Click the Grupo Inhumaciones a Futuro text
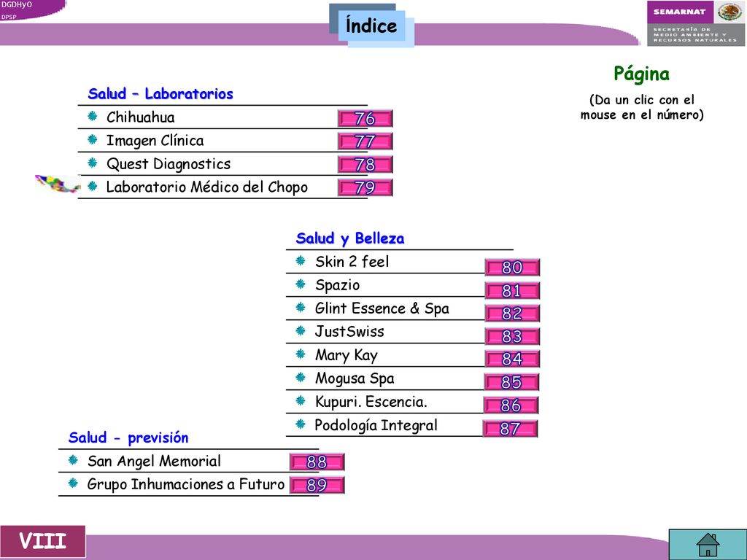The height and width of the screenshot is (560, 747). point(186,484)
